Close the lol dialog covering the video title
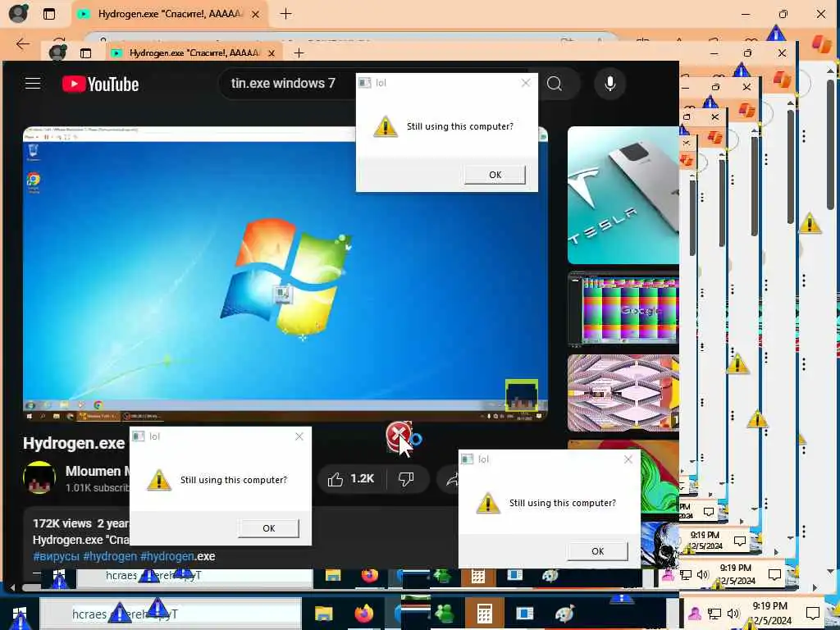 (x=299, y=436)
